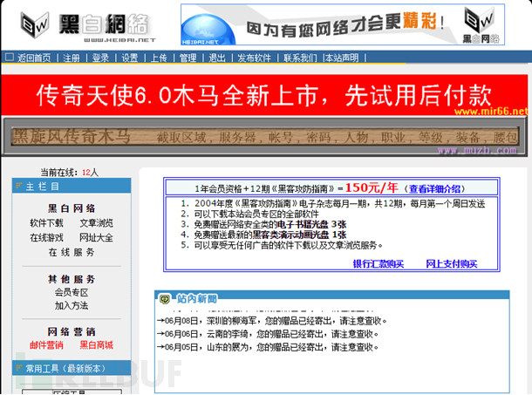Click the www.mir66.net URL text
The image size is (532, 395).
pos(491,112)
